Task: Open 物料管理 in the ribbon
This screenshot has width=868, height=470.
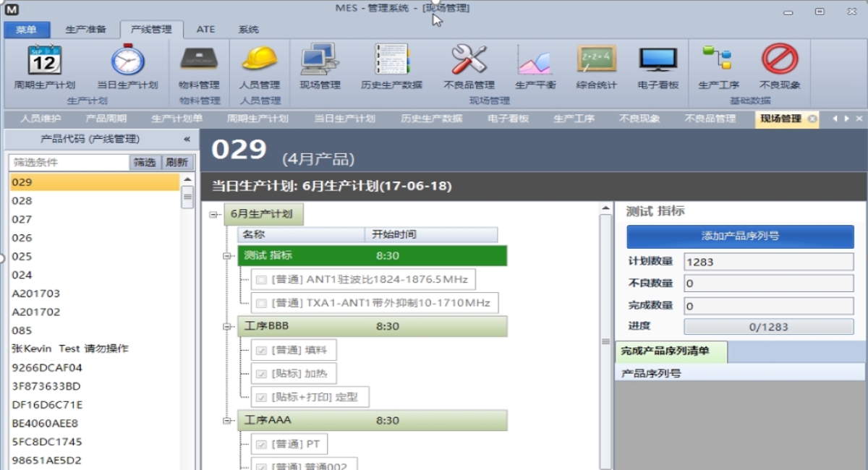Action: 199,61
